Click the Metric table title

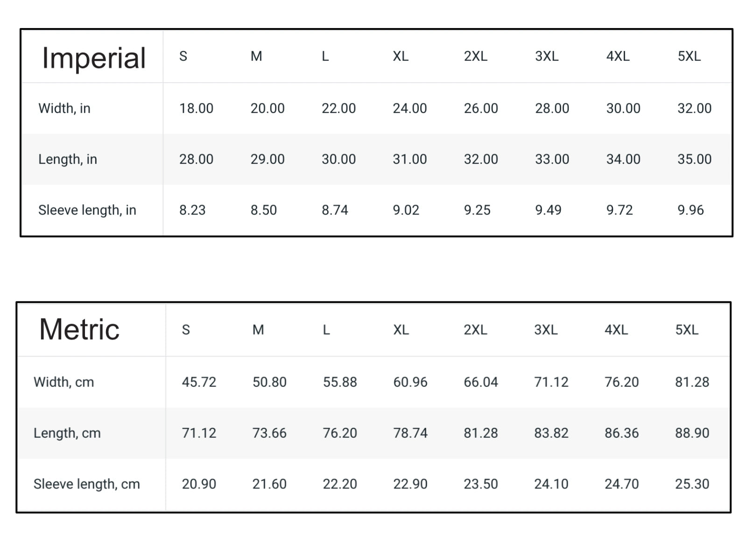click(x=79, y=329)
